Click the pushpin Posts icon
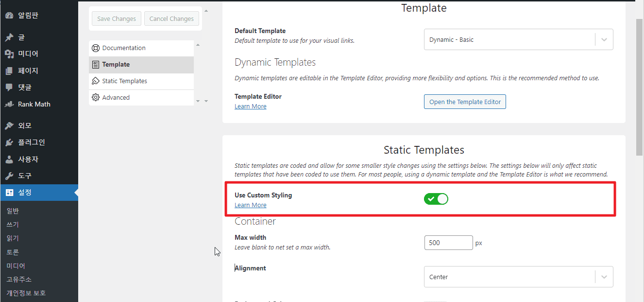The image size is (644, 302). coord(9,37)
